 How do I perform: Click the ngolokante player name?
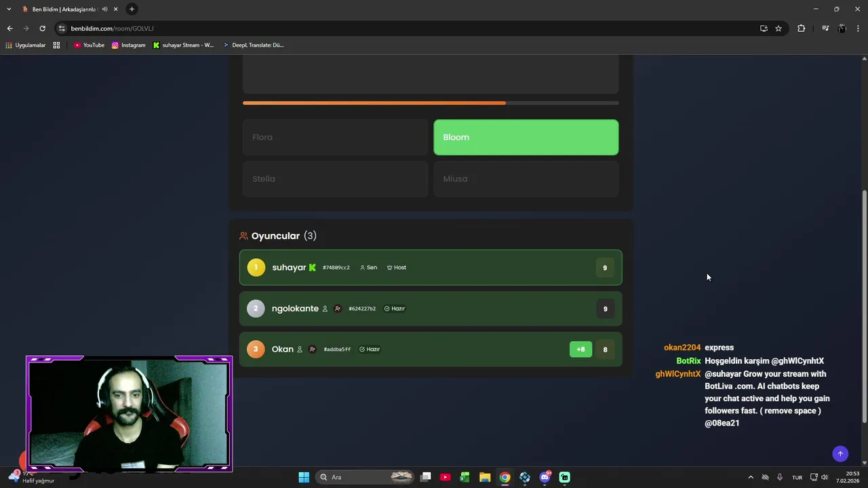click(295, 308)
